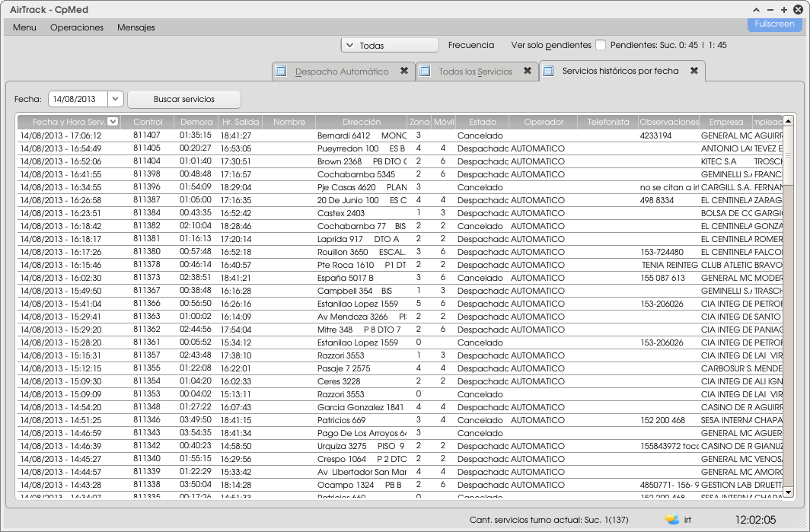The height and width of the screenshot is (532, 810).
Task: Click the Estado column header
Action: pyautogui.click(x=483, y=122)
